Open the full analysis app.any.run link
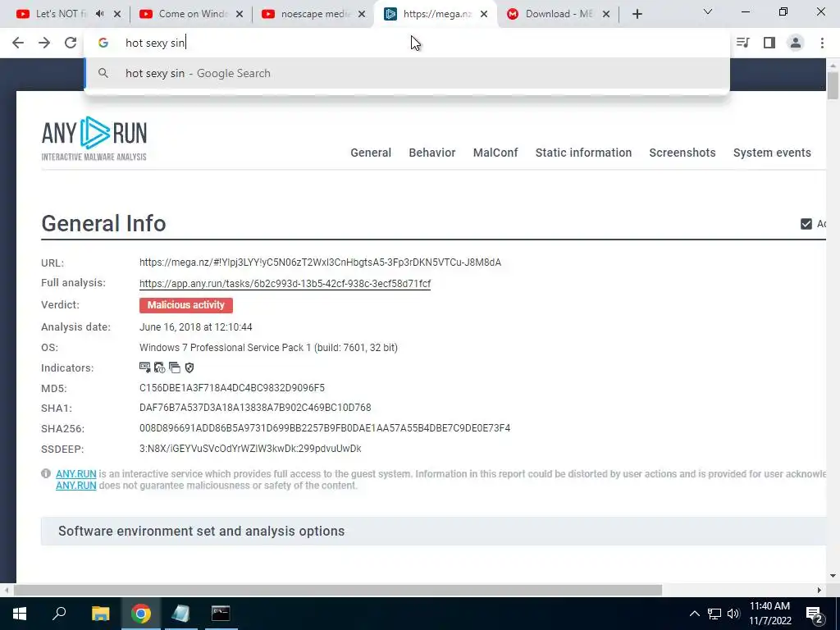 285,283
